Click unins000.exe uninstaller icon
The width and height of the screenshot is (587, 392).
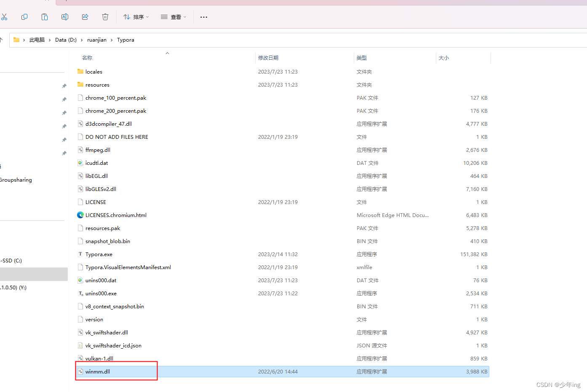coord(80,293)
